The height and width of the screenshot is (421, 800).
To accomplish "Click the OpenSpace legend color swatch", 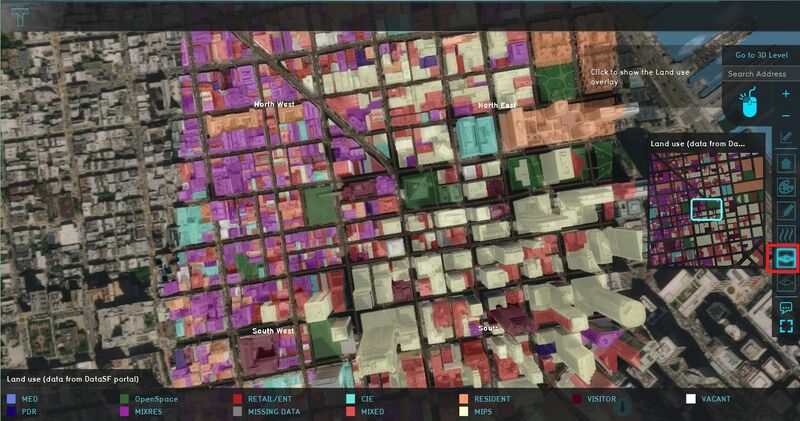I will click(x=124, y=399).
